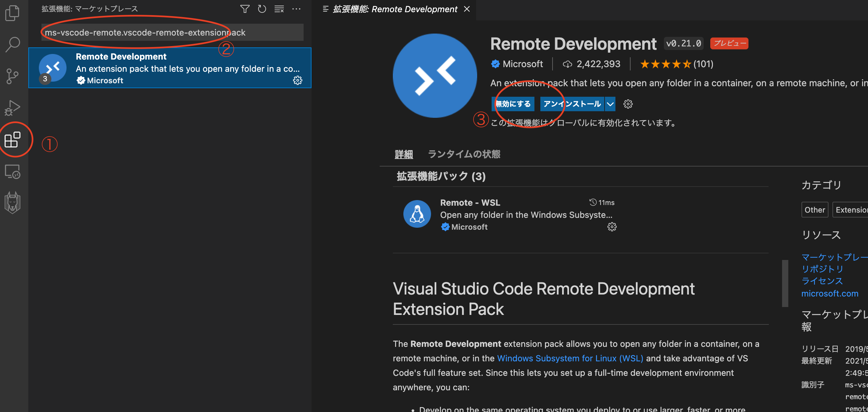Open the gear next to the Uninstall button
This screenshot has height=412, width=868.
[628, 104]
